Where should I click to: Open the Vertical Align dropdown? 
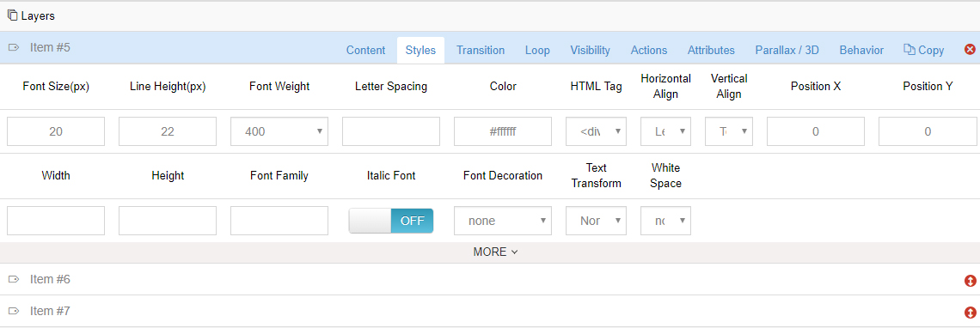click(x=729, y=131)
